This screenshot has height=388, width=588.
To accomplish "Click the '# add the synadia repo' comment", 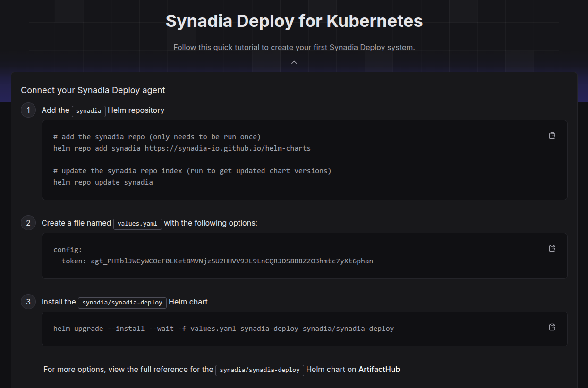I will pos(157,137).
